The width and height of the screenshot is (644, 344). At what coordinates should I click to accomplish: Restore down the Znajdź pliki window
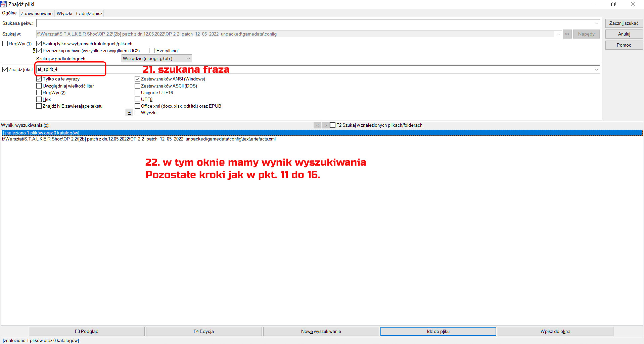pos(613,4)
